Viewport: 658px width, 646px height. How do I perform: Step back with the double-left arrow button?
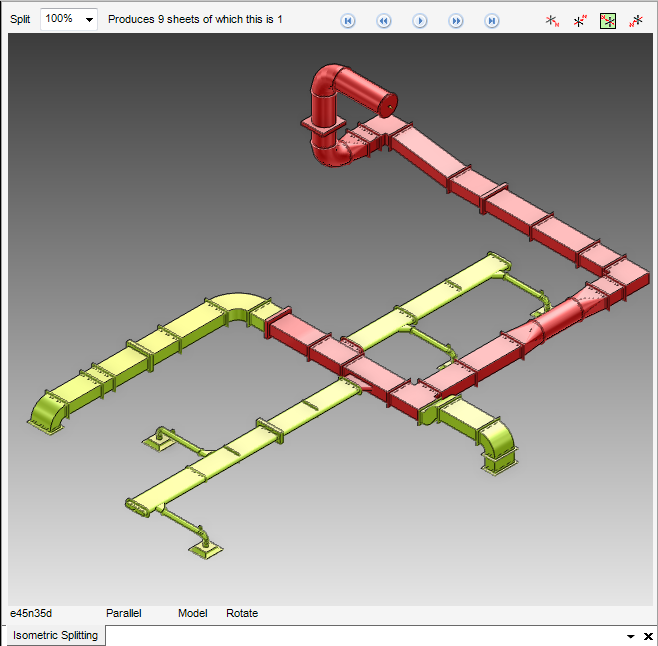[x=384, y=21]
